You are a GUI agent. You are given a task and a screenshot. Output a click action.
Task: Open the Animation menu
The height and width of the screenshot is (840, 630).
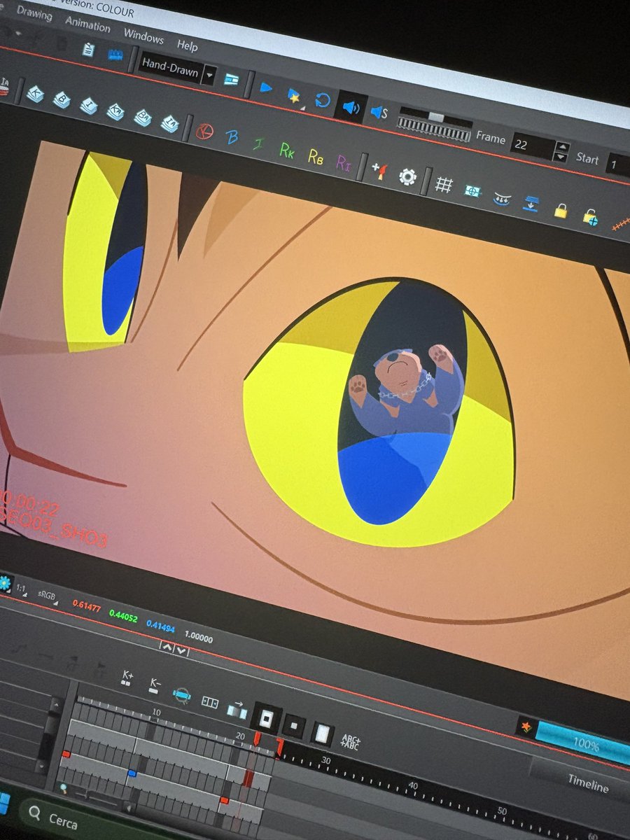(88, 24)
